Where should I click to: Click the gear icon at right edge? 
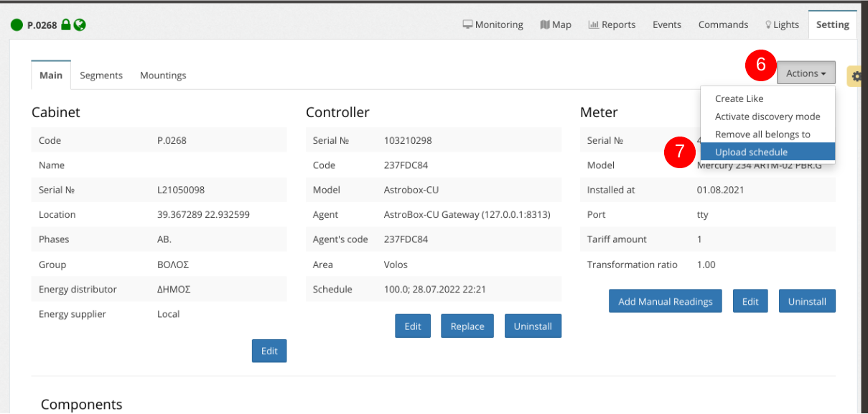point(857,75)
